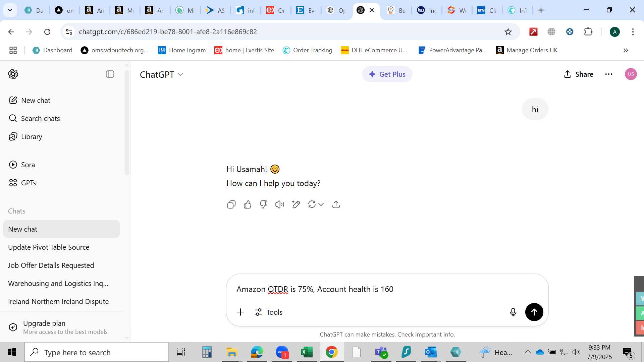Screen dimensions: 644x362
Task: Share the response with the export icon
Action: [x=336, y=204]
